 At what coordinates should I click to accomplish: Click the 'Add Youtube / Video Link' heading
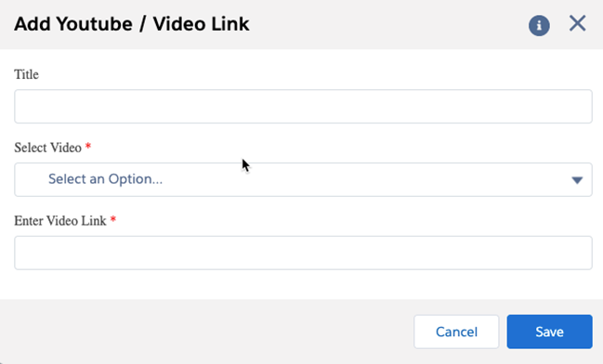(x=132, y=24)
